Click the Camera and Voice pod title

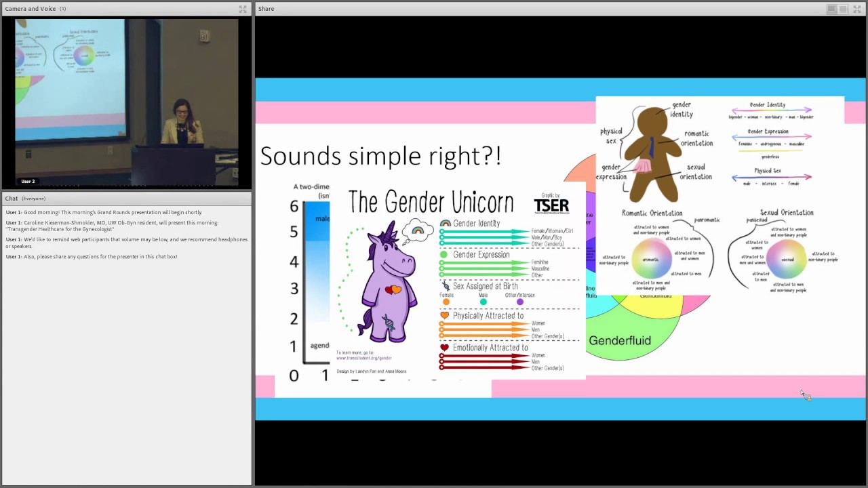pyautogui.click(x=31, y=9)
